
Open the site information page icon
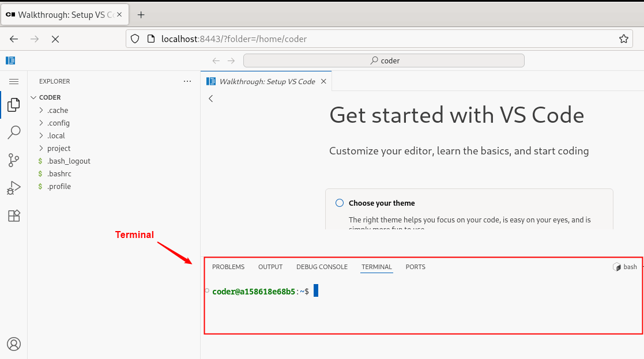(x=150, y=39)
